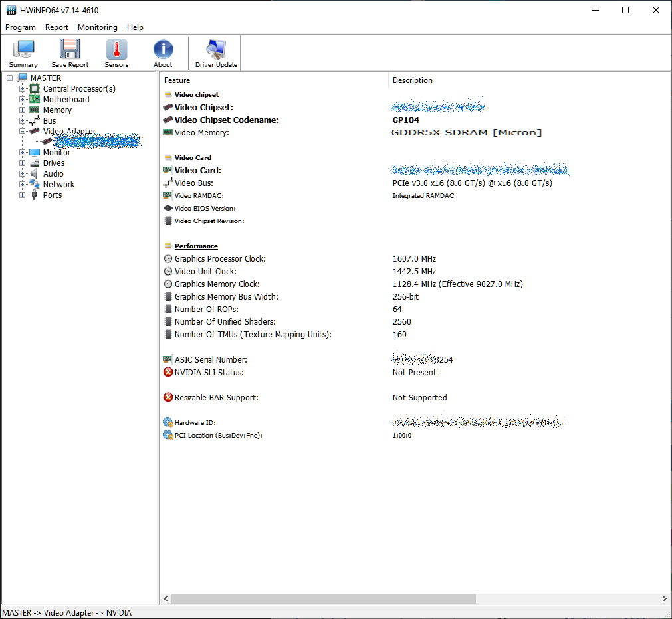Click the 256-bit bus width value

click(x=405, y=296)
